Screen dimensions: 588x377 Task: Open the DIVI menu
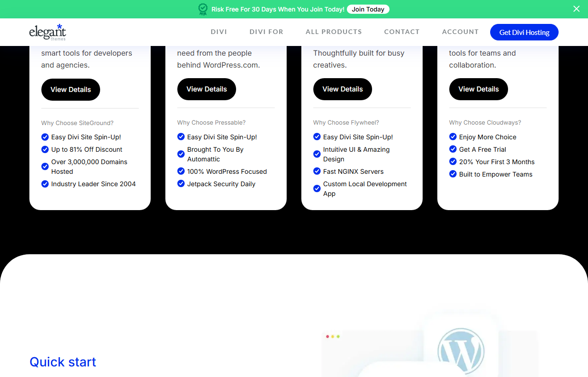[219, 32]
